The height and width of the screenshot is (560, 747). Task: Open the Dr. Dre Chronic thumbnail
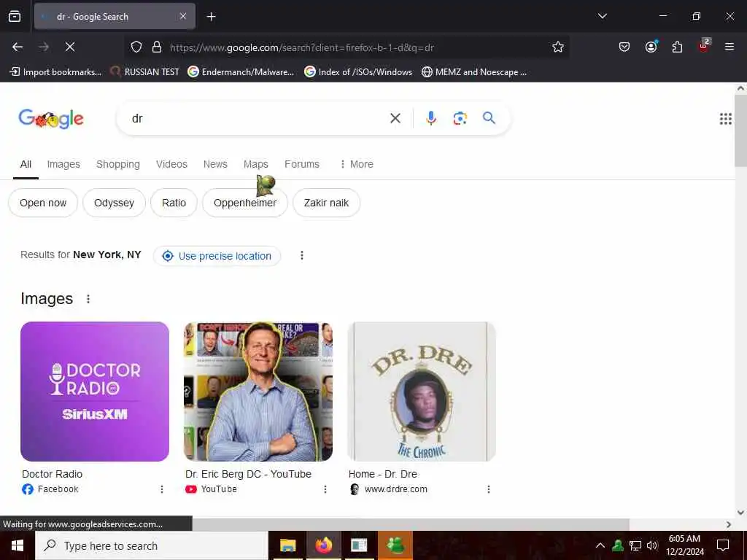tap(422, 392)
